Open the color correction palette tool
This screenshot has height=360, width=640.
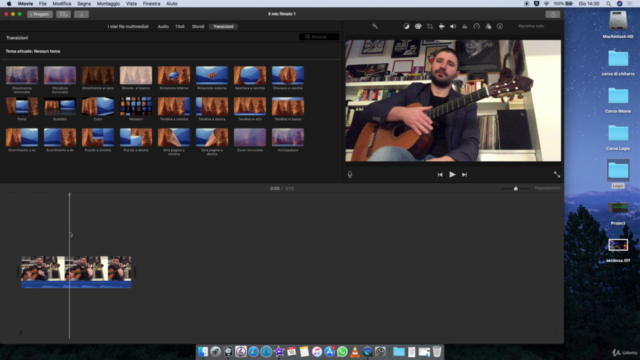[418, 26]
